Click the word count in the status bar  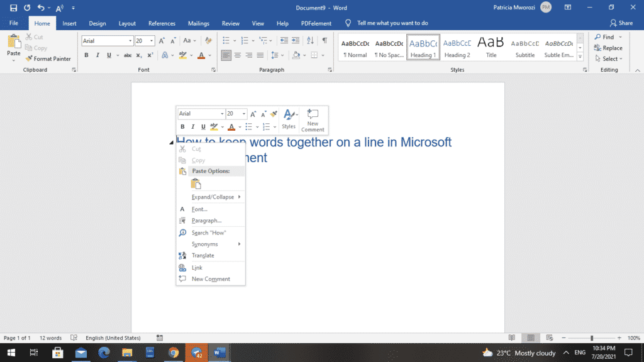click(50, 337)
